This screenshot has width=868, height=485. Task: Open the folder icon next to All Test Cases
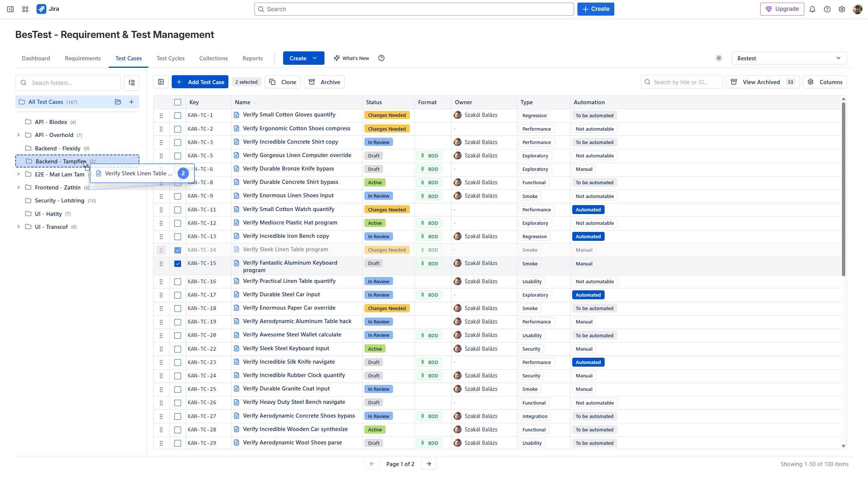[x=118, y=102]
